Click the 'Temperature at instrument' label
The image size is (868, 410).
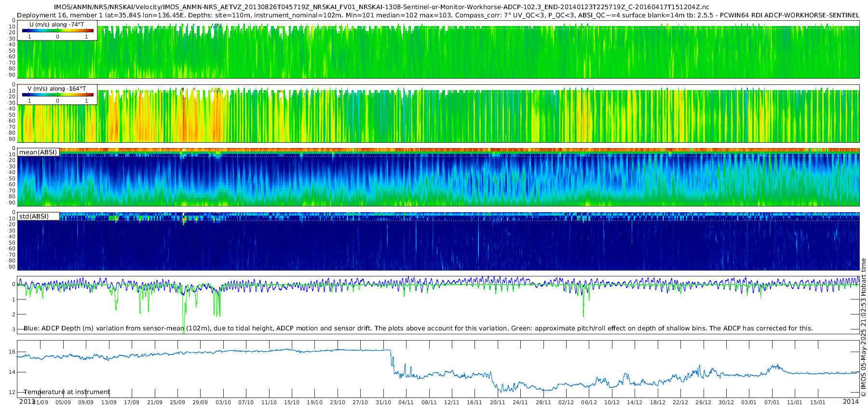(x=67, y=392)
